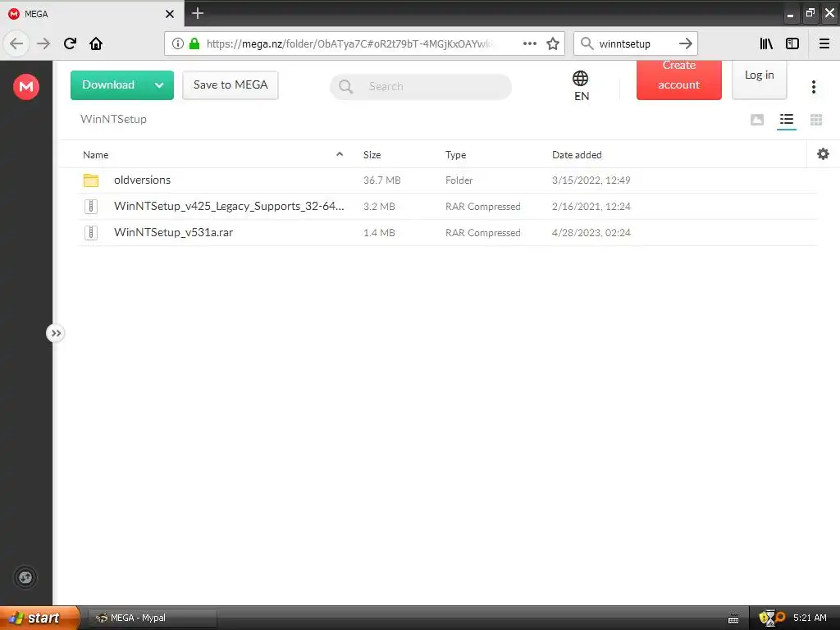Click the Create account button

[x=678, y=80]
